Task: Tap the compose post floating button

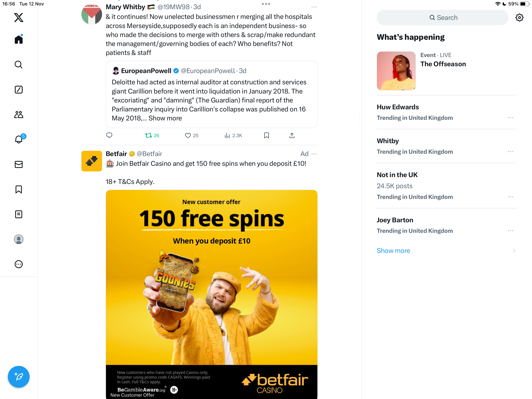Action: [x=18, y=377]
